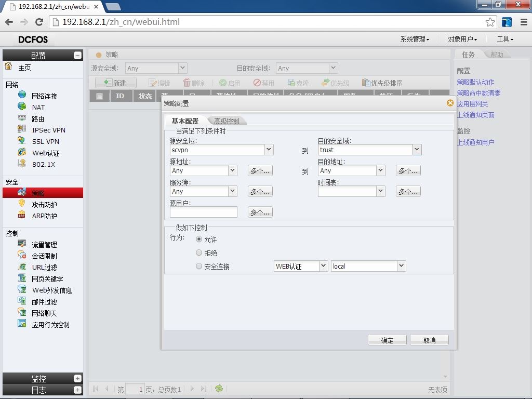Image resolution: width=532 pixels, height=399 pixels.
Task: Reload the page in browser
Action: (39, 22)
